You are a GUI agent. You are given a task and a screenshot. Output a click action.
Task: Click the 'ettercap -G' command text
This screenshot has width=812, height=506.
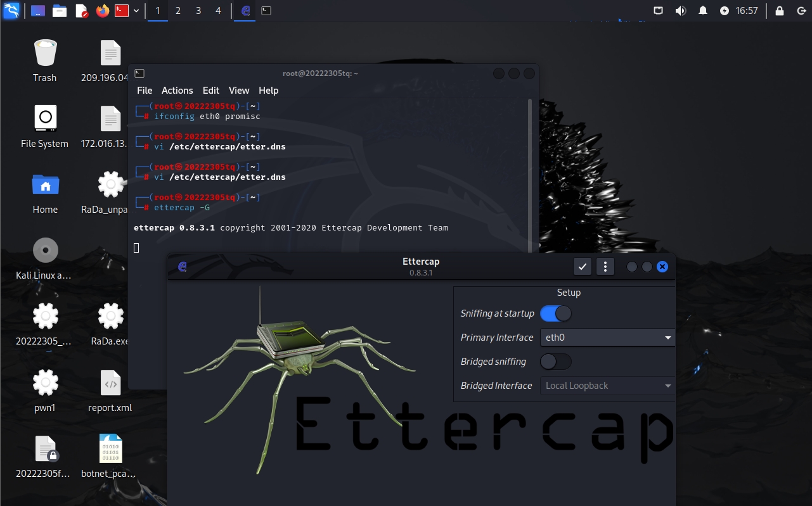[182, 208]
